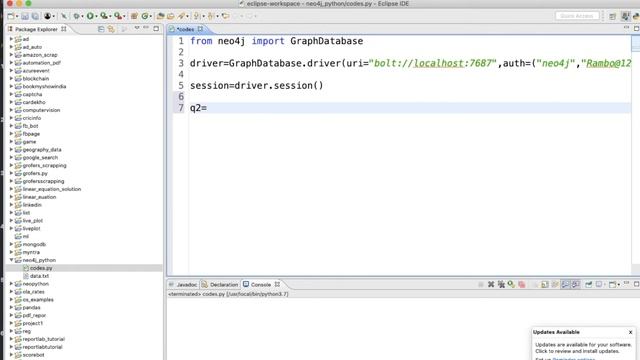This screenshot has height=360, width=640.
Task: Click the Open Perspective icon
Action: (x=612, y=16)
